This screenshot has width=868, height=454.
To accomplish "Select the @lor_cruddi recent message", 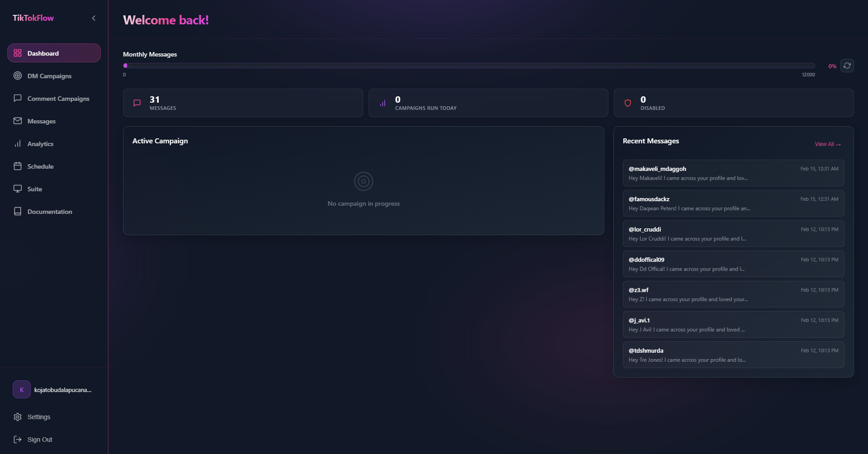I will [733, 234].
